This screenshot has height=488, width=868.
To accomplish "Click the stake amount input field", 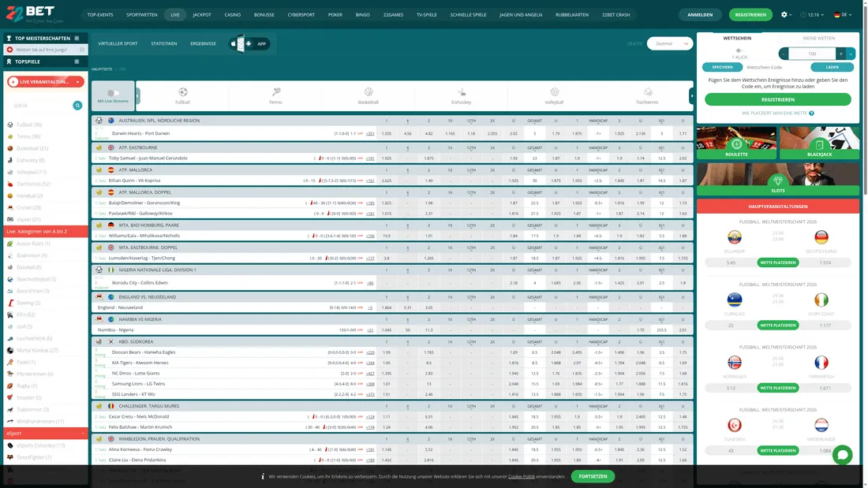I will click(x=812, y=54).
